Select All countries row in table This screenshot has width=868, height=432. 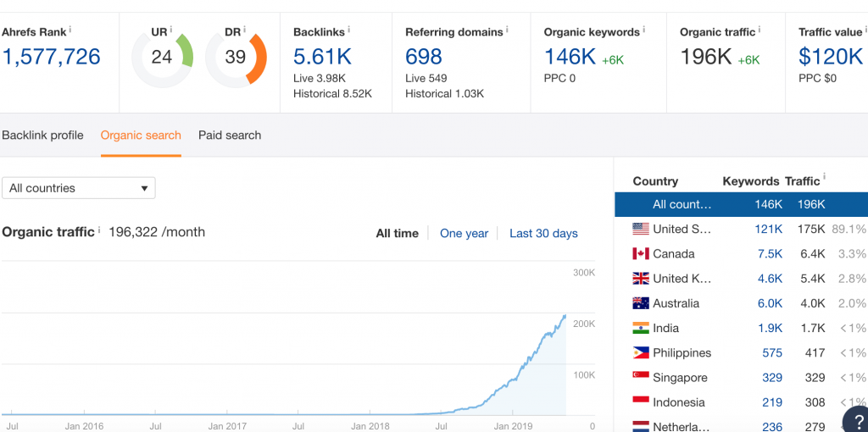[741, 205]
